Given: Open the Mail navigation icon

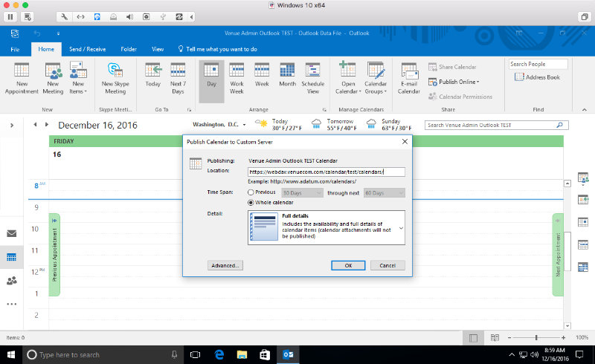Looking at the screenshot, I should coord(12,233).
